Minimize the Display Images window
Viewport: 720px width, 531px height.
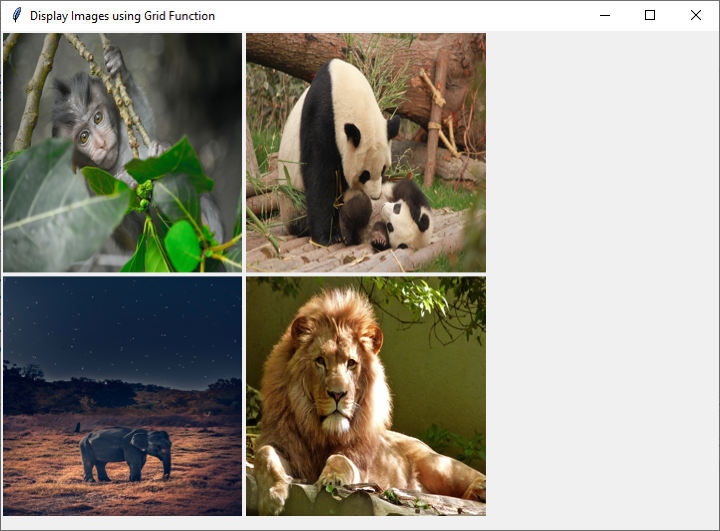click(x=605, y=16)
